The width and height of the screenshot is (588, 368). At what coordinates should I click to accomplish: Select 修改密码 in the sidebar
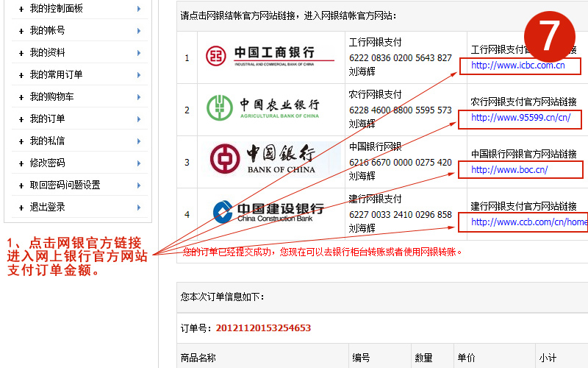[47, 163]
